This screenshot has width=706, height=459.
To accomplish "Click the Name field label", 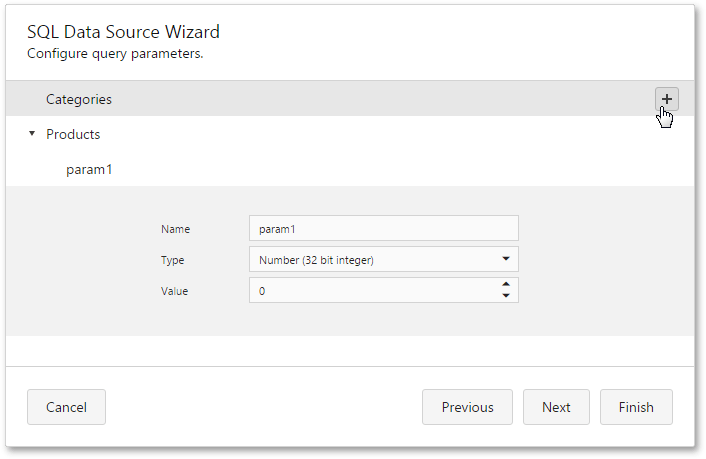I will pyautogui.click(x=175, y=229).
